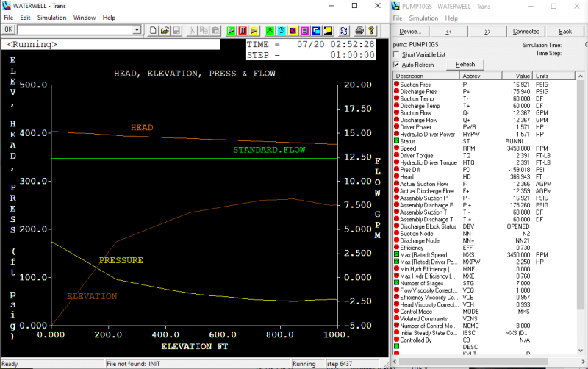588x369 pixels.
Task: Click the Save floppy disk icon
Action: pyautogui.click(x=176, y=31)
